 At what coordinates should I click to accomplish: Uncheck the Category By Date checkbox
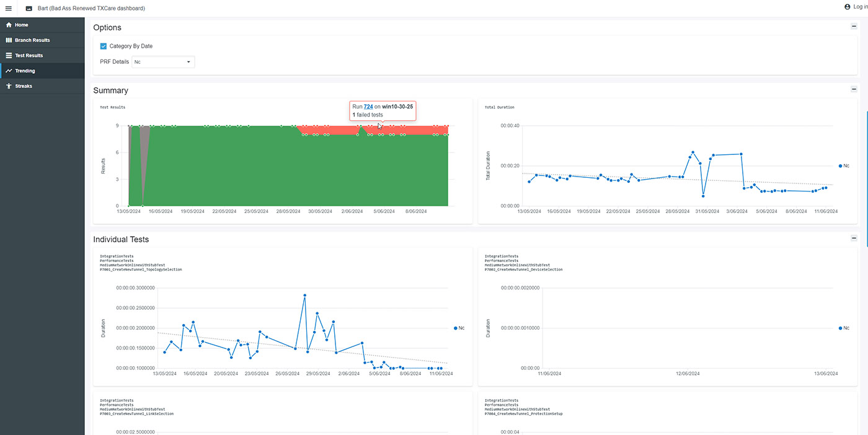coord(104,46)
